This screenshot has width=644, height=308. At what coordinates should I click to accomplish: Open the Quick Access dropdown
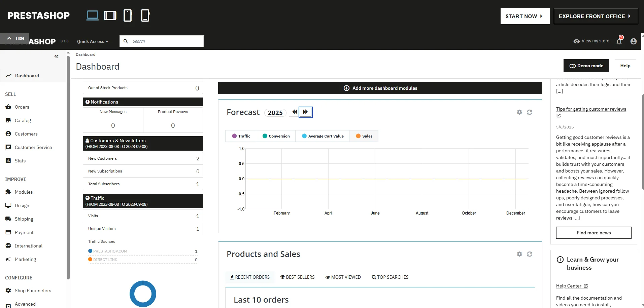[93, 41]
